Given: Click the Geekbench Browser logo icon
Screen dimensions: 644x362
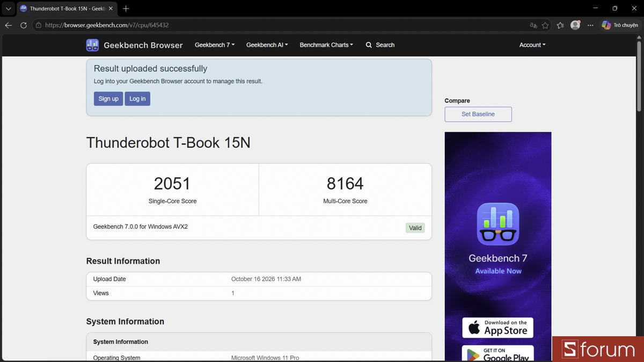Looking at the screenshot, I should (x=92, y=45).
